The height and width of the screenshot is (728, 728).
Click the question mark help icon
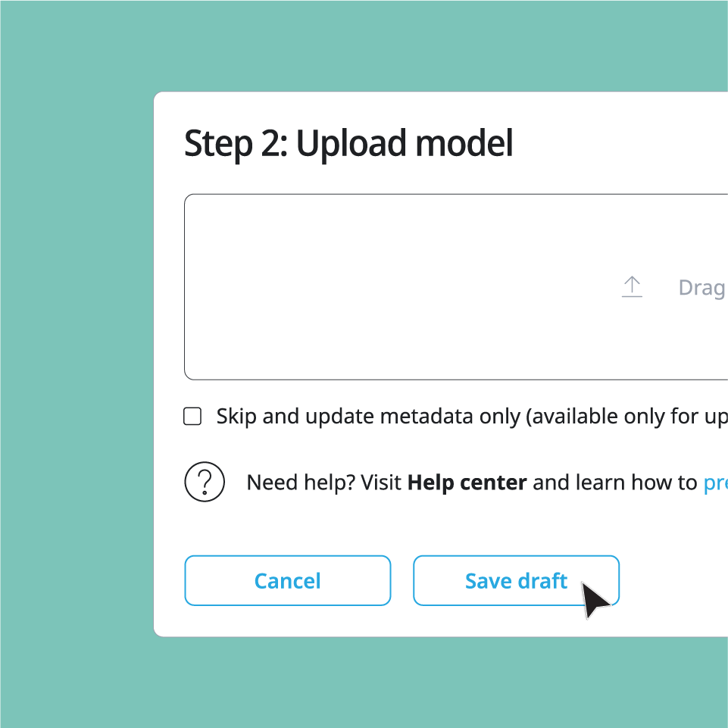(205, 482)
